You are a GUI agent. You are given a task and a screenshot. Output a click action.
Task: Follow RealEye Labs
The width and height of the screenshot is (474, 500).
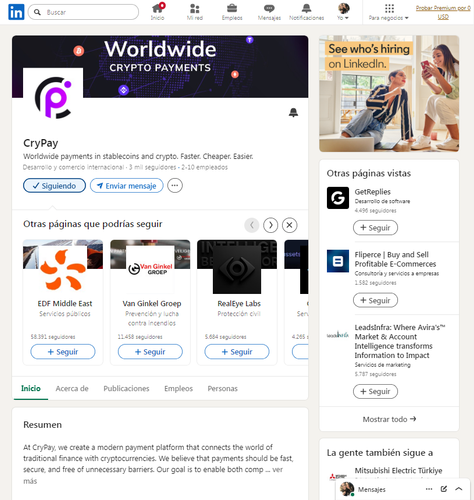point(237,352)
